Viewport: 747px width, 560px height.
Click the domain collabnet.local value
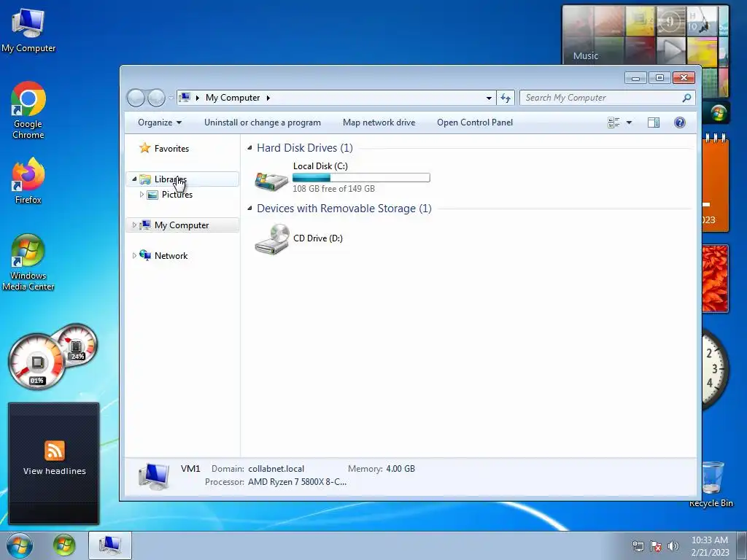pyautogui.click(x=276, y=469)
